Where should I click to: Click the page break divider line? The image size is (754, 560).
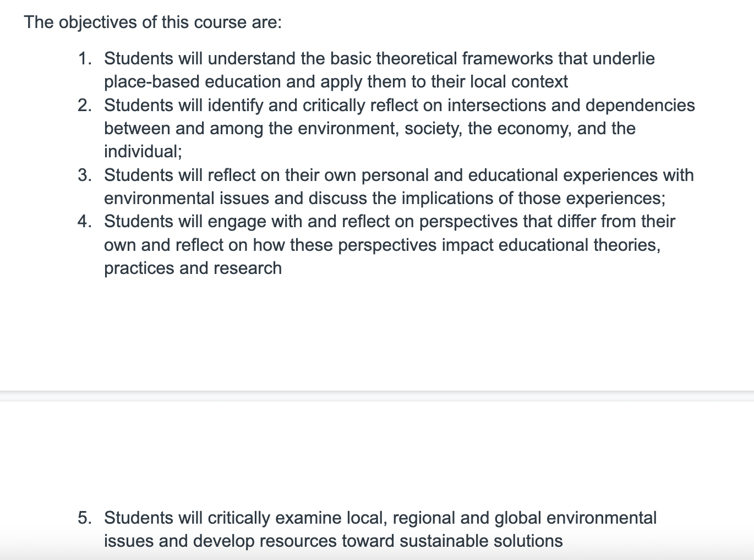[x=377, y=396]
